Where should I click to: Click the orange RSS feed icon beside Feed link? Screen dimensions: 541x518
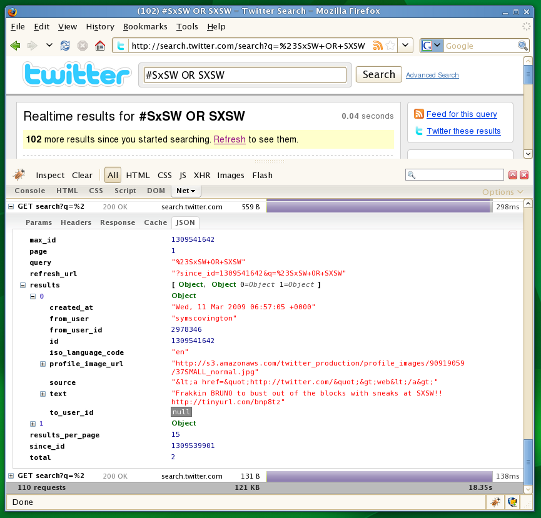[x=419, y=114]
